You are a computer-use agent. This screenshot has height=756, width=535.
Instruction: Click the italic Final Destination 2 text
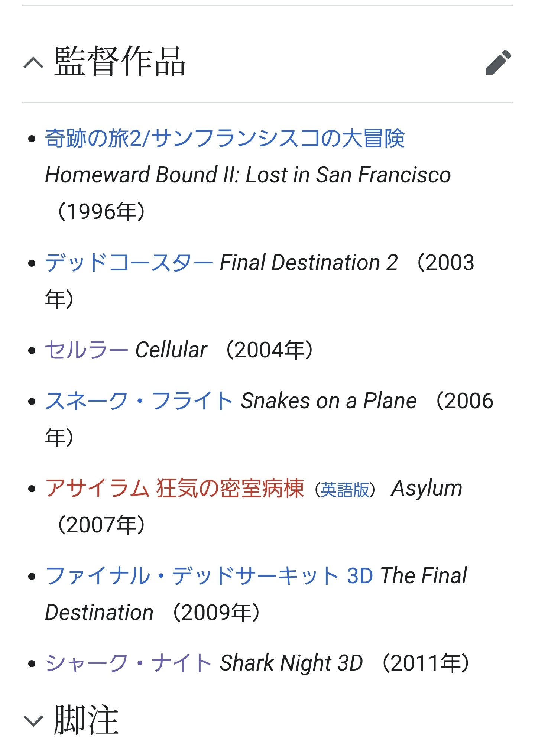309,263
